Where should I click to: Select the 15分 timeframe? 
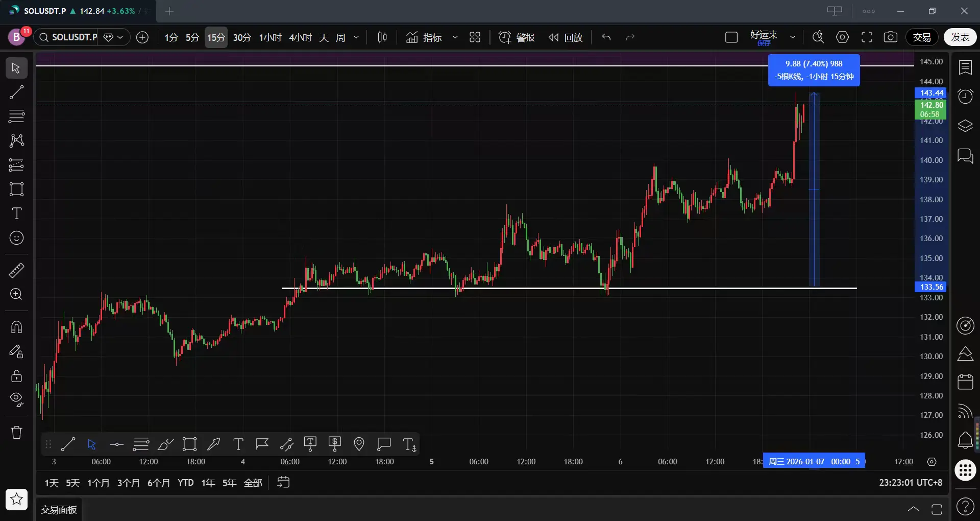(216, 37)
